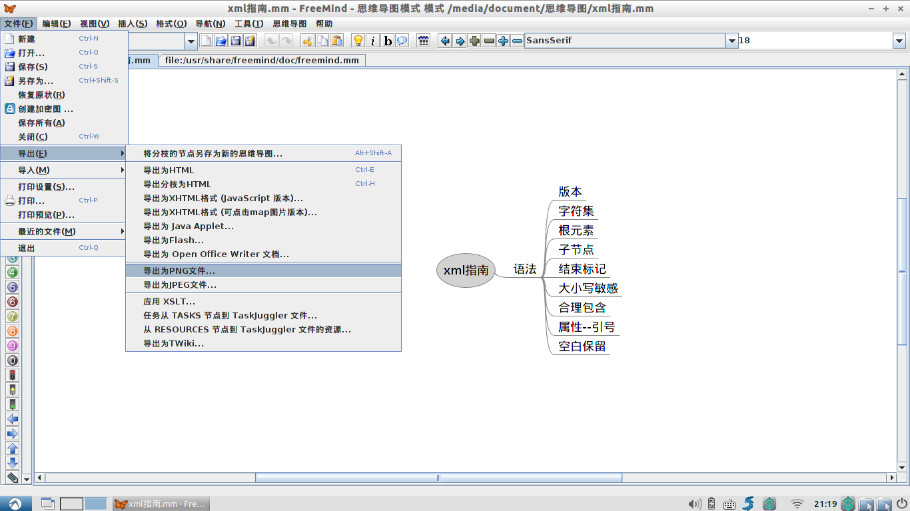
Task: Click the horizontal scrollbar thumb
Action: [x=439, y=477]
